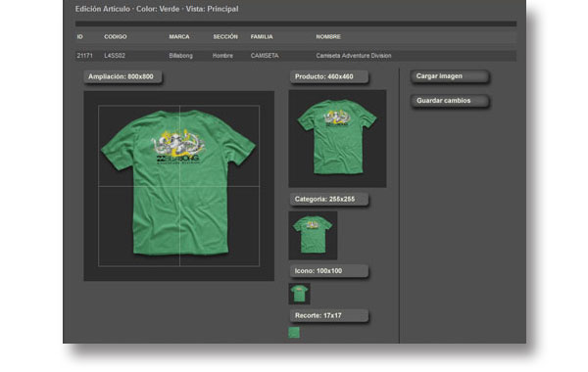This screenshot has width=588, height=372.
Task: Click the Cargar imagen button
Action: [450, 76]
